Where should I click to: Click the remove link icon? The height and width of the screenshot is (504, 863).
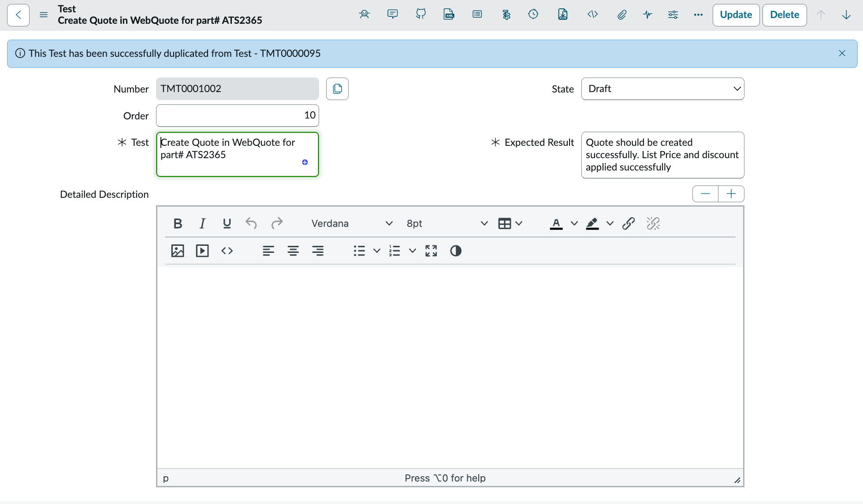click(x=653, y=223)
